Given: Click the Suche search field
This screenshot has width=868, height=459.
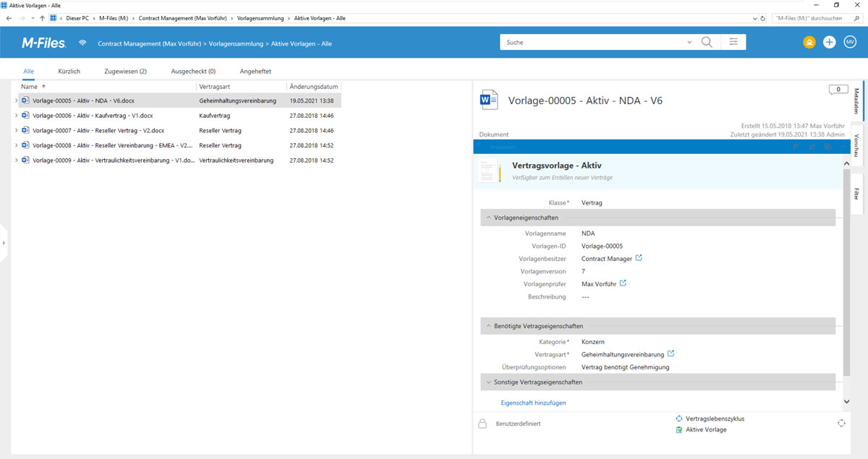Looking at the screenshot, I should pyautogui.click(x=593, y=43).
